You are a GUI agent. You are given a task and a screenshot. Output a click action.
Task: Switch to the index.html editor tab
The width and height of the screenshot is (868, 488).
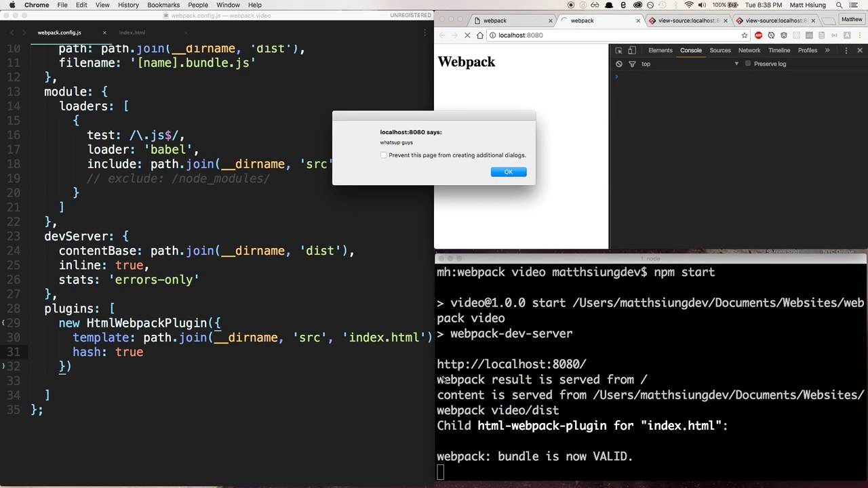coord(132,33)
